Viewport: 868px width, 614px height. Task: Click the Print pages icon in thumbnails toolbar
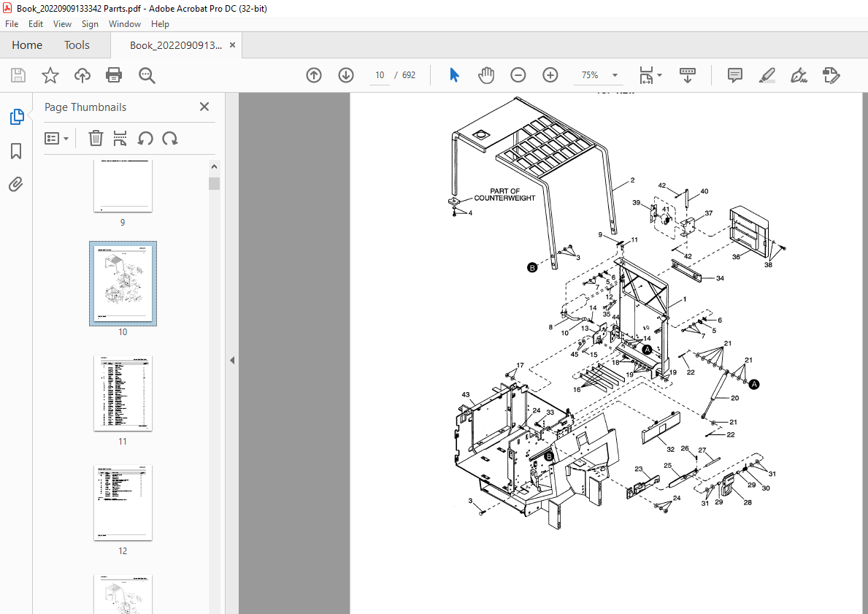point(120,139)
